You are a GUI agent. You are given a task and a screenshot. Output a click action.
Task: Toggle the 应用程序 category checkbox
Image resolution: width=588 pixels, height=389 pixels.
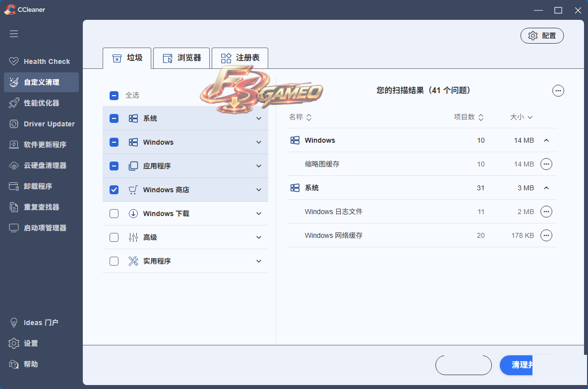[x=114, y=166]
